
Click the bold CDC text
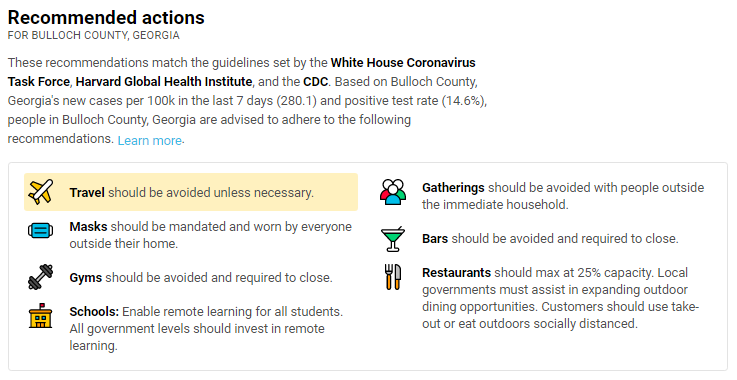[315, 82]
